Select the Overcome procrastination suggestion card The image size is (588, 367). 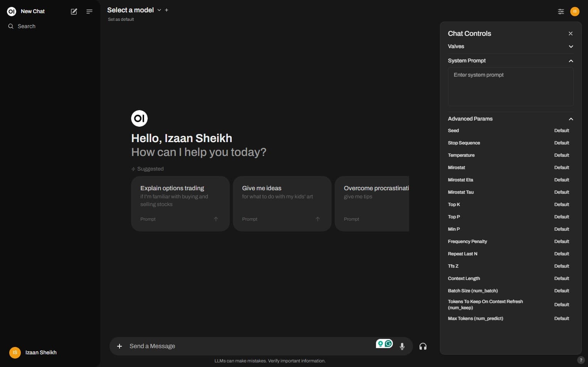pos(372,204)
